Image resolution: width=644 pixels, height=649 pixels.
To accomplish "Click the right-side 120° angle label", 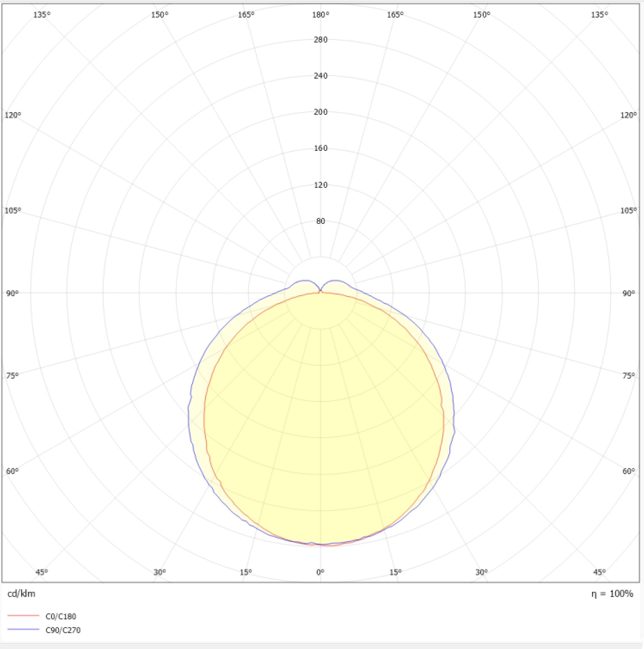I will tap(629, 115).
